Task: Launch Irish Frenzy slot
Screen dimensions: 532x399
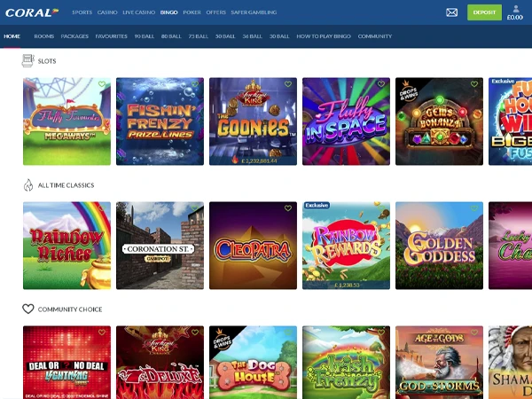Action: coord(346,363)
